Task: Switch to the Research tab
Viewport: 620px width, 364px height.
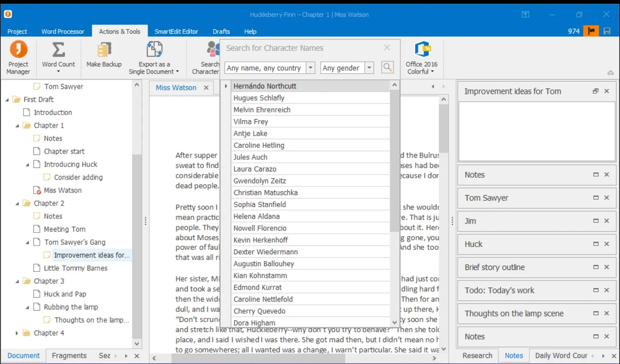Action: tap(478, 356)
